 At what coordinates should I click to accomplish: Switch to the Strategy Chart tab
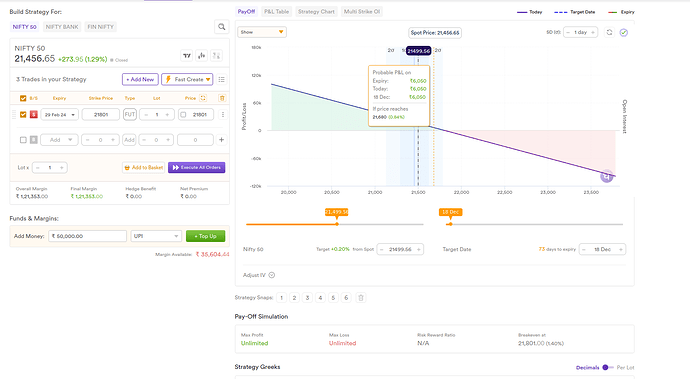(316, 11)
